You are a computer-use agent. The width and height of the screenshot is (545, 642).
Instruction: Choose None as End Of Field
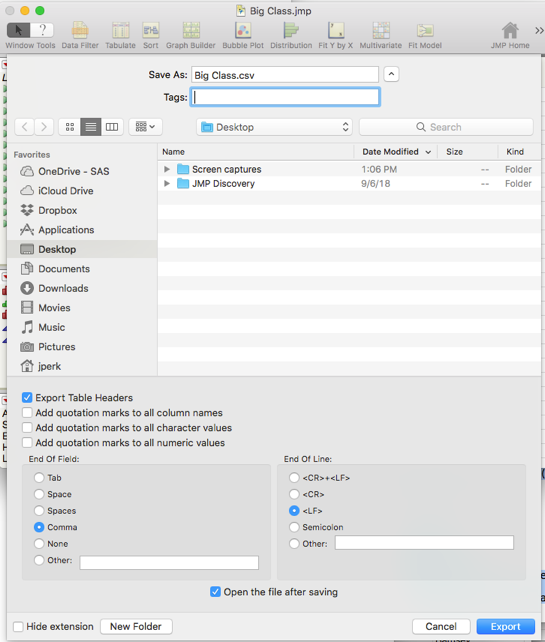click(x=39, y=544)
